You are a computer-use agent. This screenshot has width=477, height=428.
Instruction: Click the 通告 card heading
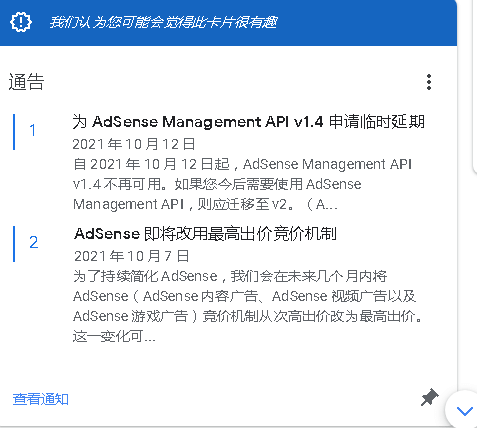pos(26,82)
